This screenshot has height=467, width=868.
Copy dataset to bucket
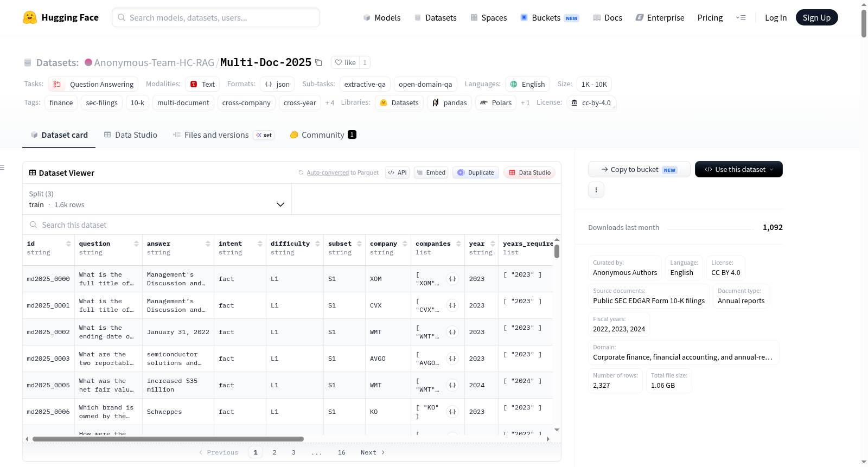coord(639,169)
